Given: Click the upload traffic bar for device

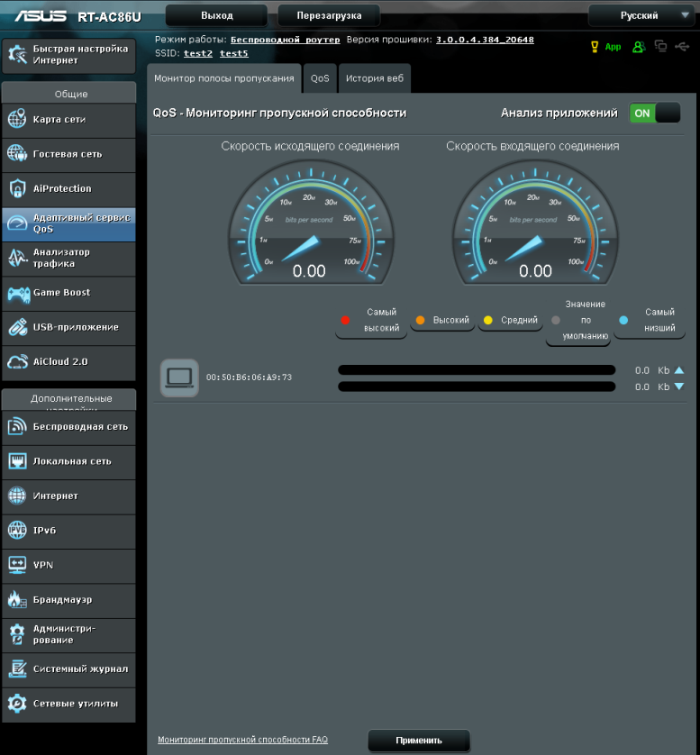Looking at the screenshot, I should tap(477, 369).
